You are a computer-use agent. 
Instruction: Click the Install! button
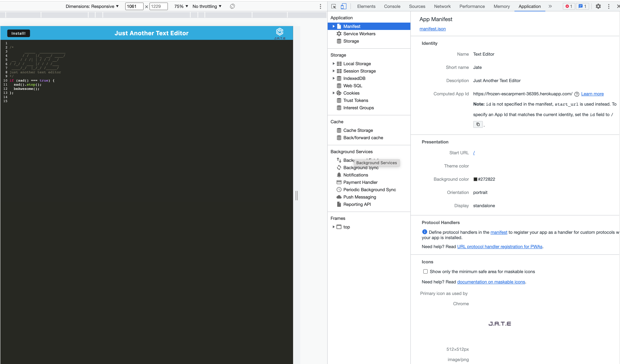(18, 33)
